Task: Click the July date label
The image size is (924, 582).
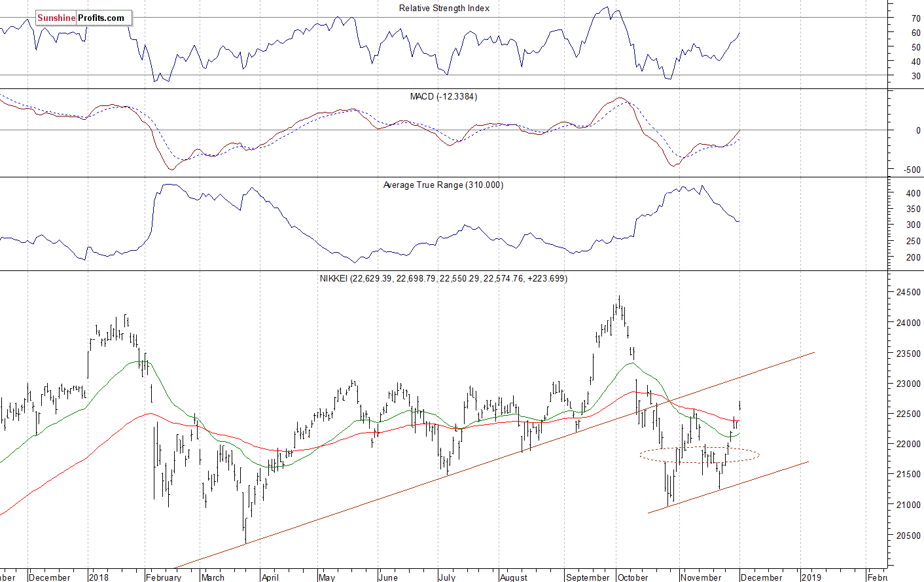Action: point(447,577)
